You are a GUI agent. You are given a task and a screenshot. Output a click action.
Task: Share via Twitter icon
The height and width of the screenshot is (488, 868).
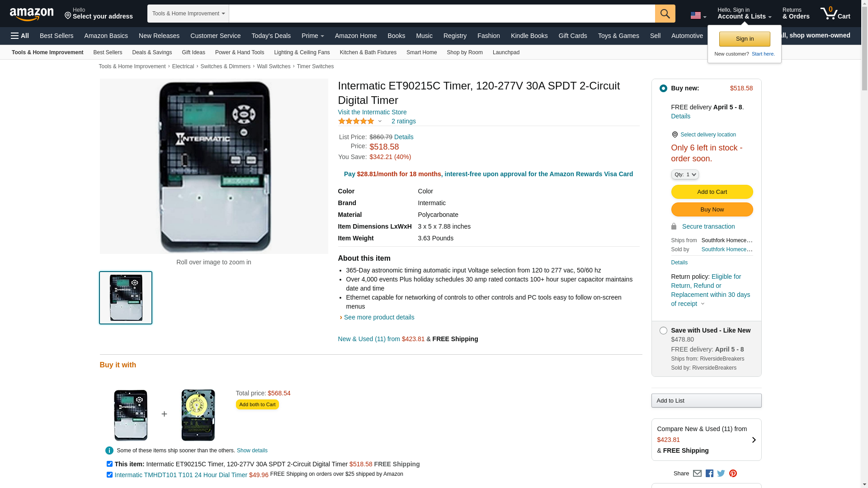point(721,474)
